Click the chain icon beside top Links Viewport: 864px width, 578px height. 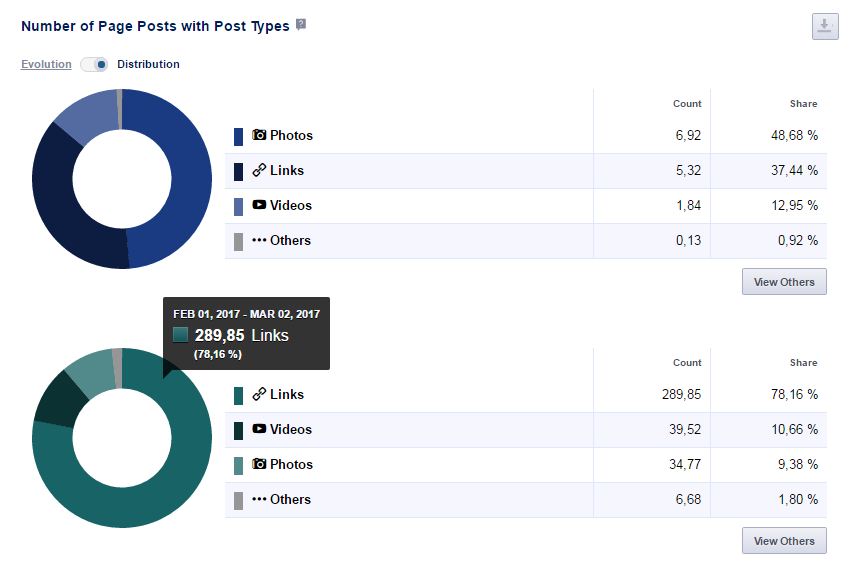[x=259, y=171]
